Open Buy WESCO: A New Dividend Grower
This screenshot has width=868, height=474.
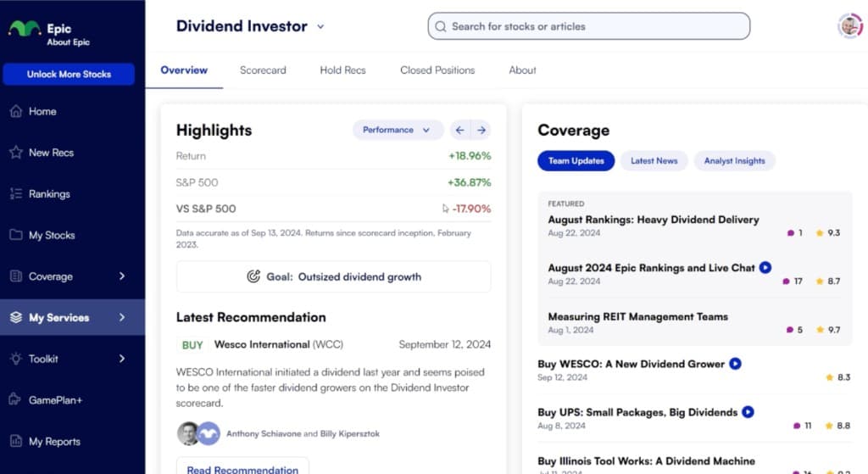(x=631, y=364)
